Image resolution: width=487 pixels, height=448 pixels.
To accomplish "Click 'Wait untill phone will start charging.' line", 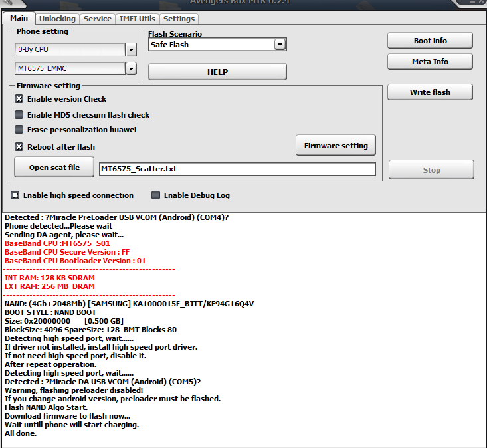I will tap(72, 425).
